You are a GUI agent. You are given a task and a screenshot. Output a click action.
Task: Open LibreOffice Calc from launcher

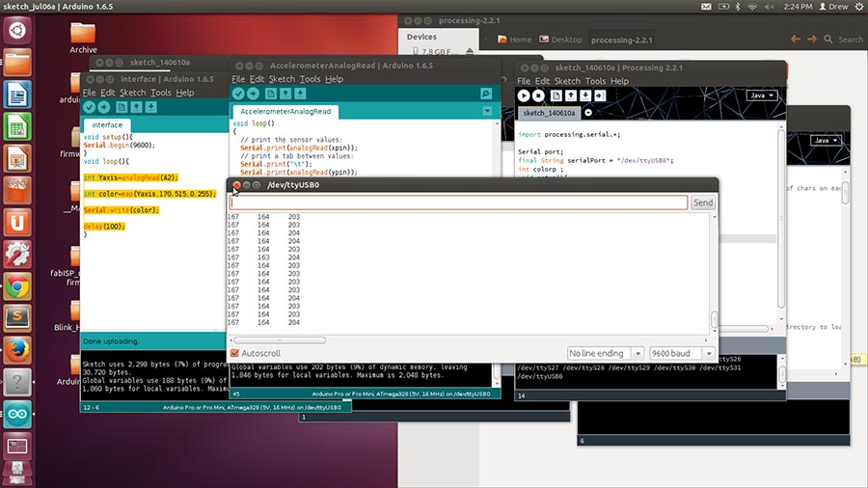17,126
